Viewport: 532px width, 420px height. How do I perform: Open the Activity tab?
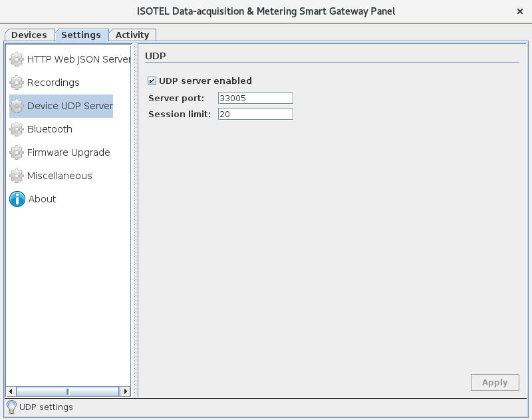(132, 35)
